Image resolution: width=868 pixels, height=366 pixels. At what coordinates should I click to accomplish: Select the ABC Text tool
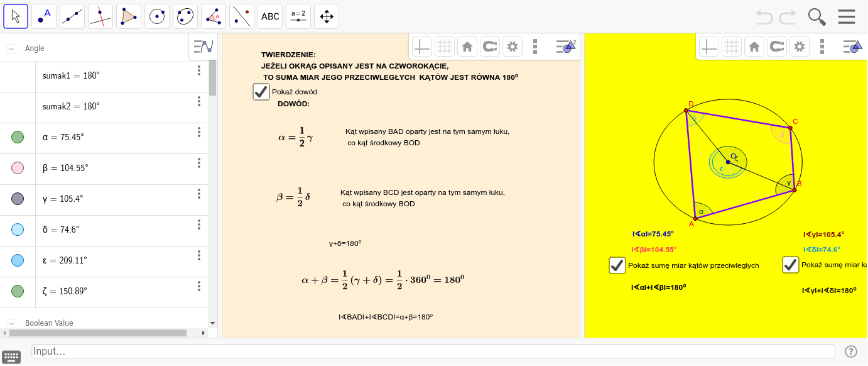[270, 16]
